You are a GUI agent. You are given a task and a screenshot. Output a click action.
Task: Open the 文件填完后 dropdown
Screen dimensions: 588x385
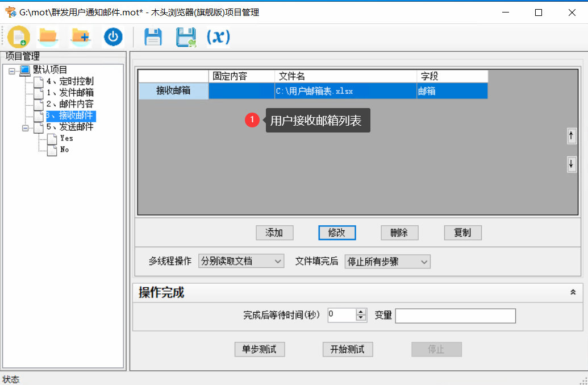387,262
